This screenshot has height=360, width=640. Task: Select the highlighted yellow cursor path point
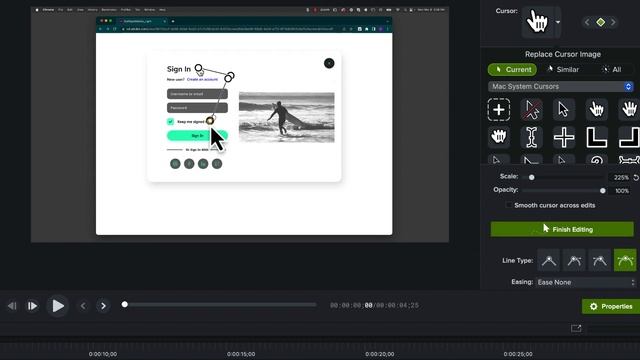[210, 120]
